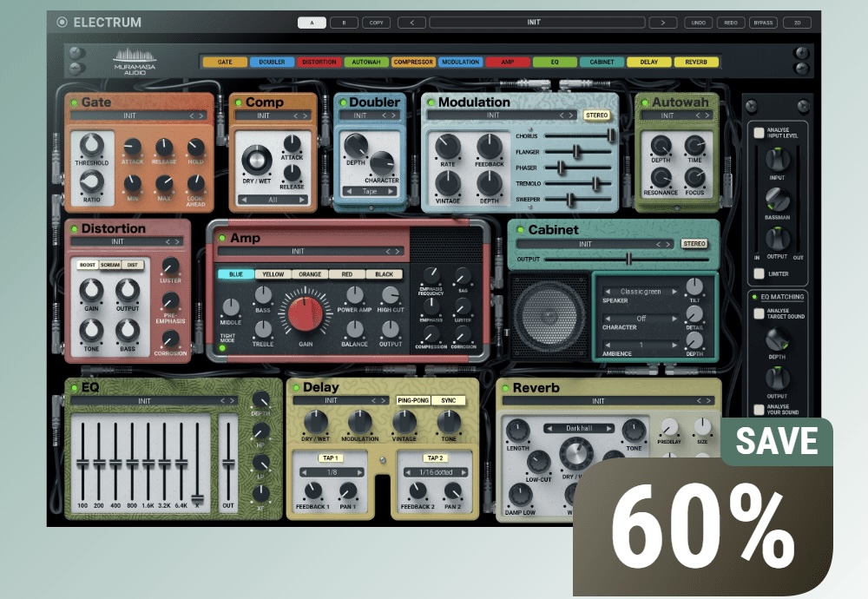Click the Bassman knob in side panel
868x599 pixels.
click(777, 200)
